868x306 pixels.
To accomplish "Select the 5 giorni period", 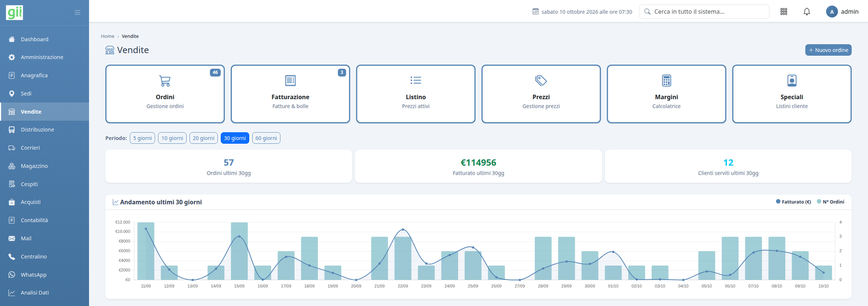I will click(142, 138).
